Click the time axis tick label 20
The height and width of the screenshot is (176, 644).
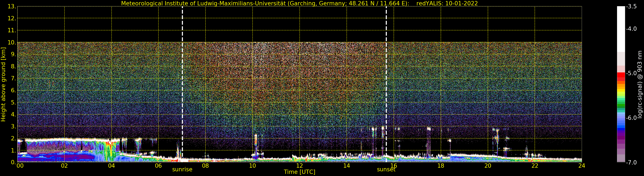pos(488,166)
